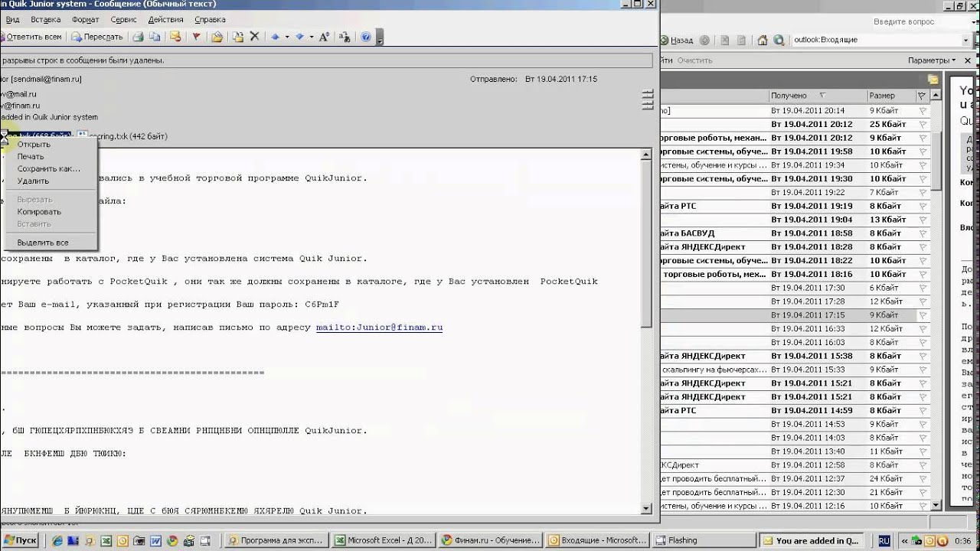Click the message body vertical scrollbar
Screen dimensions: 980x551
(x=646, y=331)
